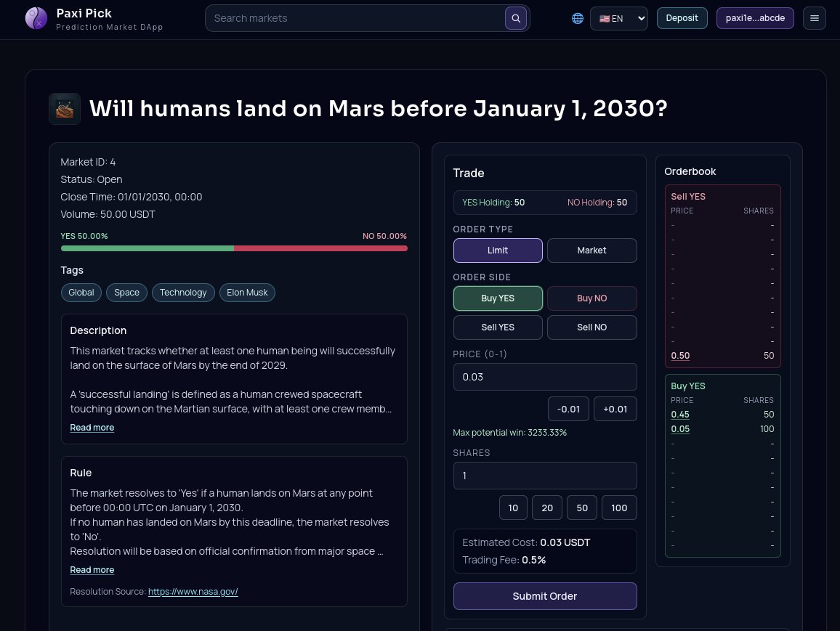Click the Deposit button
The width and height of the screenshot is (840, 631).
pyautogui.click(x=682, y=18)
